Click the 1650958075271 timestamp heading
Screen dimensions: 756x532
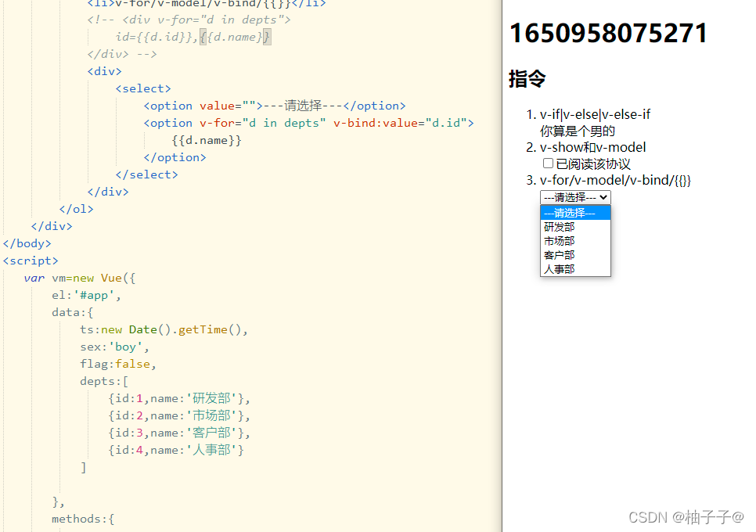click(608, 33)
